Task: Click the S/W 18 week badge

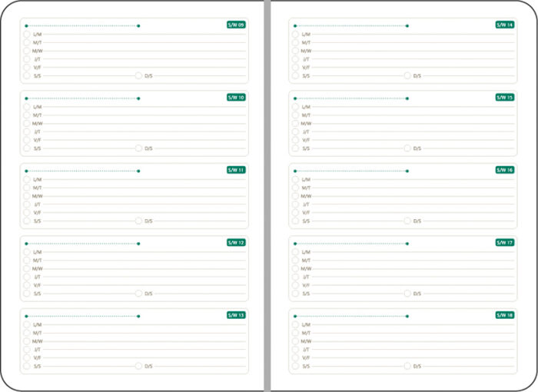Action: 504,315
